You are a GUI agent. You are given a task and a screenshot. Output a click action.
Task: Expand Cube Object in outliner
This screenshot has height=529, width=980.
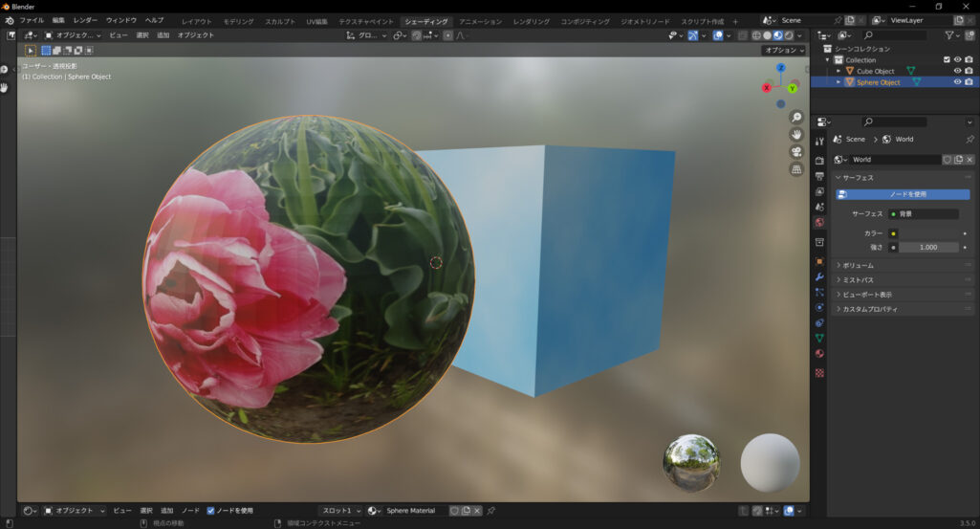838,72
